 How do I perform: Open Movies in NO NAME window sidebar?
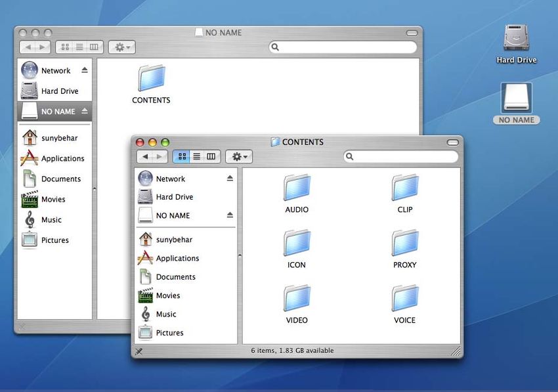tap(53, 200)
